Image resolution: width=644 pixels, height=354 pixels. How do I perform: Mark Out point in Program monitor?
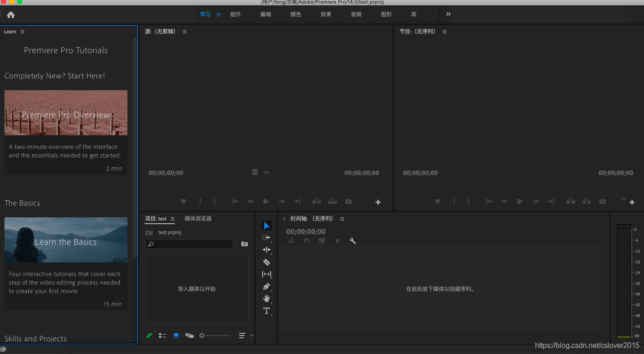[x=469, y=202]
